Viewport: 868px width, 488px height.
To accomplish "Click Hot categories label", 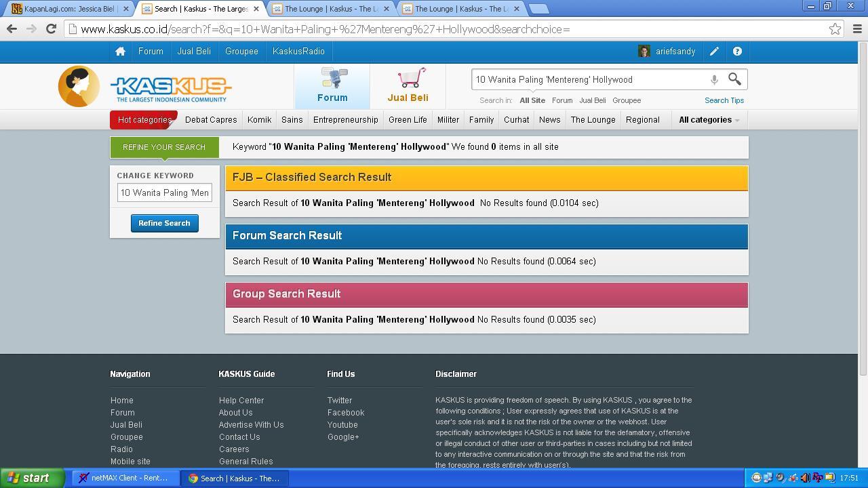I will pos(144,120).
